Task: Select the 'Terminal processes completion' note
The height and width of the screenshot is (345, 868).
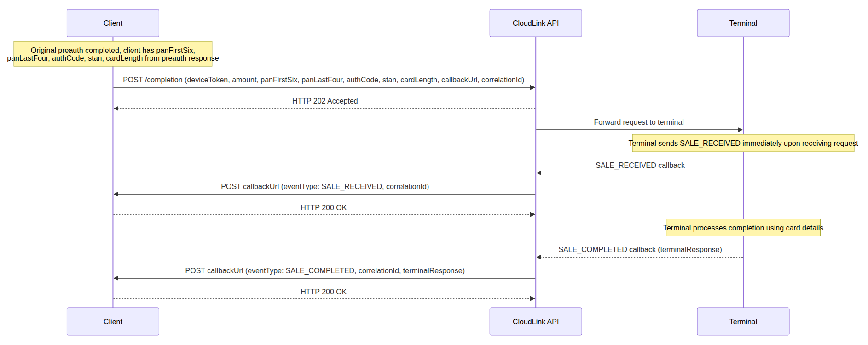Action: (x=743, y=228)
